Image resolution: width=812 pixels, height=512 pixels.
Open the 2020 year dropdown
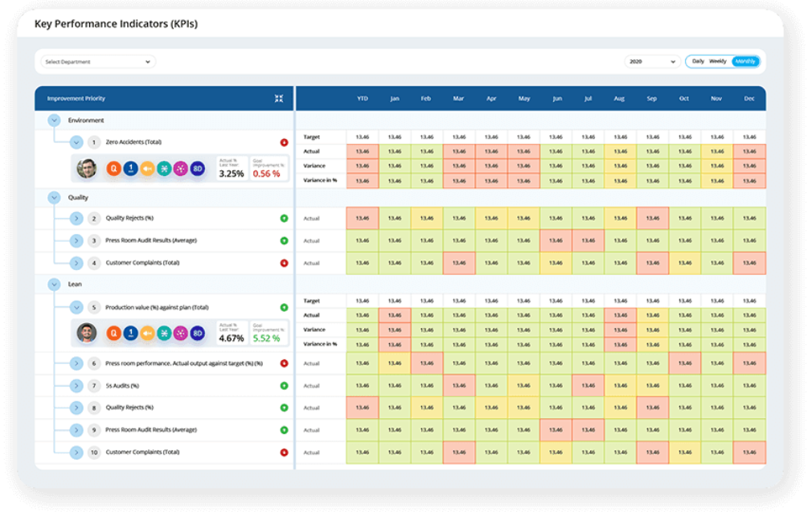pos(652,62)
